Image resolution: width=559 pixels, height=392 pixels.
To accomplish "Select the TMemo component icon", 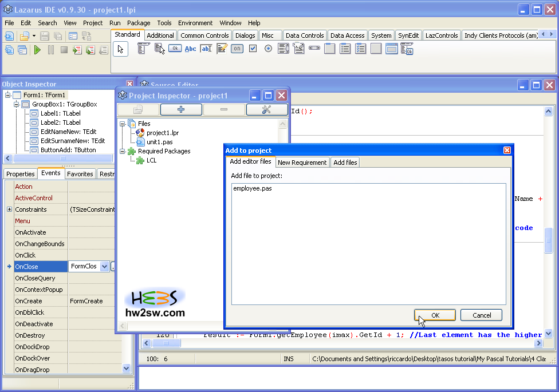I will point(222,49).
